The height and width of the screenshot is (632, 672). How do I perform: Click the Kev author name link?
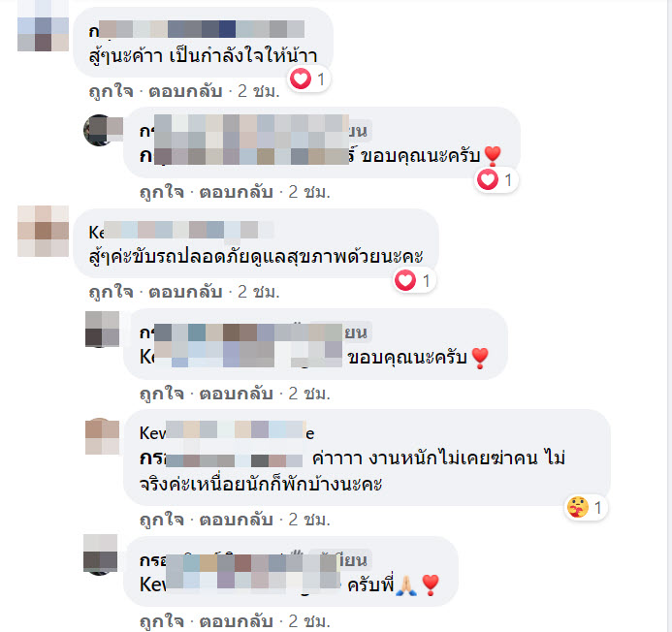point(227,433)
